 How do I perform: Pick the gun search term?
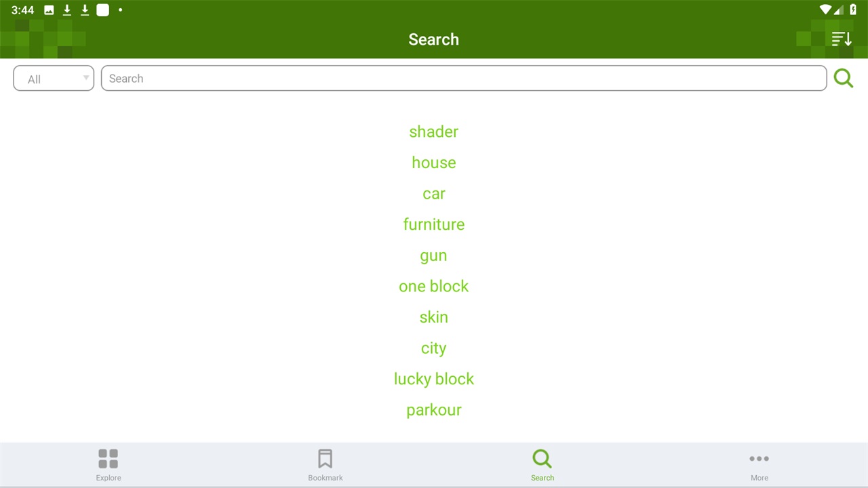pos(434,256)
